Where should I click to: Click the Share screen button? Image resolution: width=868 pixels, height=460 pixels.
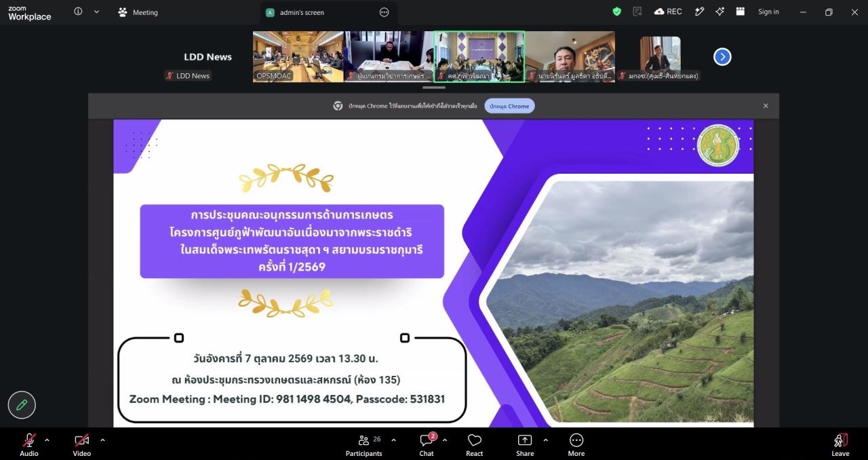(525, 445)
